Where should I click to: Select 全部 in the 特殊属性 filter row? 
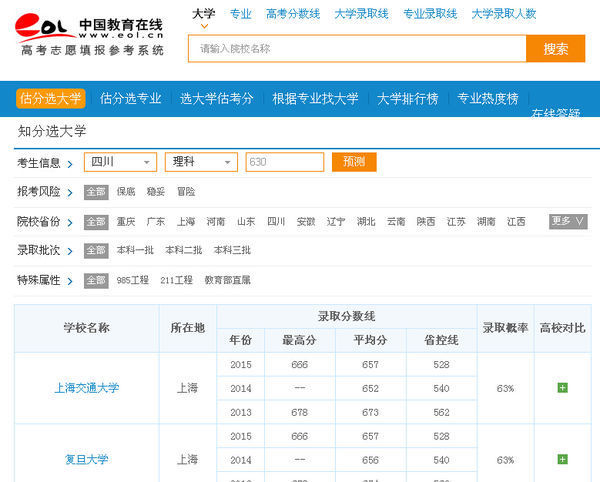pyautogui.click(x=96, y=280)
